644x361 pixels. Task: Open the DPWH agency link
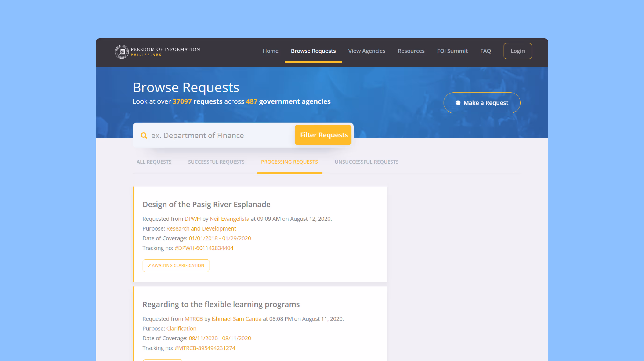(192, 219)
